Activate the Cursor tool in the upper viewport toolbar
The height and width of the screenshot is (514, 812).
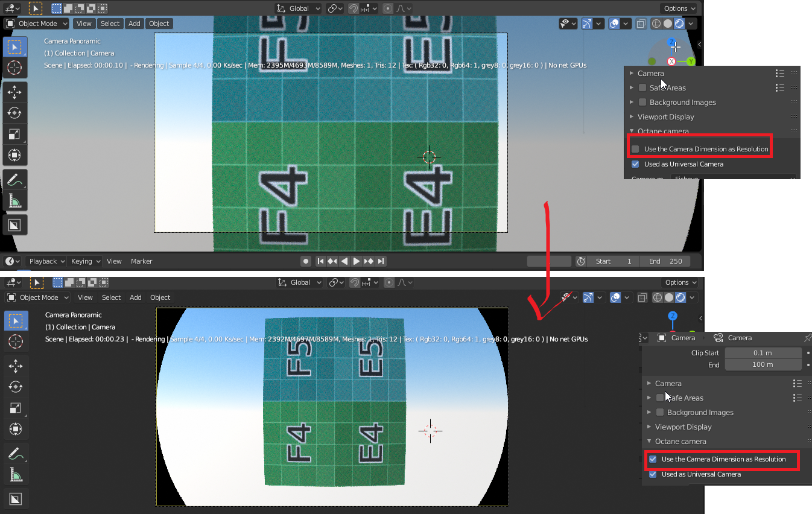point(15,68)
